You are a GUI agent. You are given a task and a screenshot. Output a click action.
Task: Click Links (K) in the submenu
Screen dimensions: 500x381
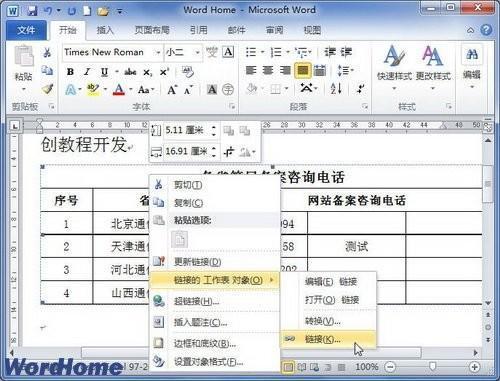pos(329,339)
